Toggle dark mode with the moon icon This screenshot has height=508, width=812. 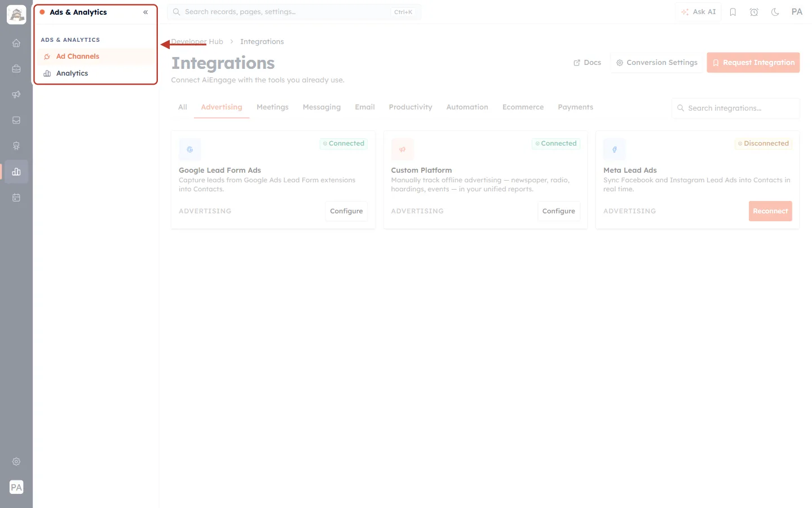coord(775,12)
